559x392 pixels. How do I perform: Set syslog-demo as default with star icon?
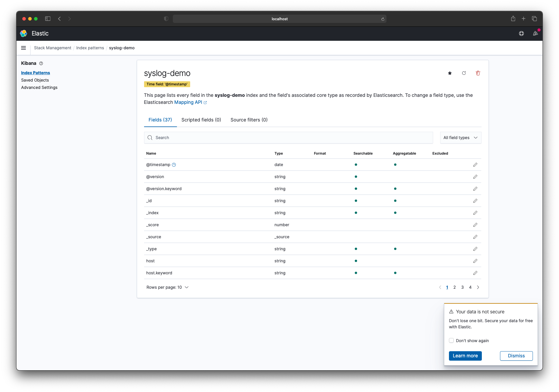click(450, 73)
